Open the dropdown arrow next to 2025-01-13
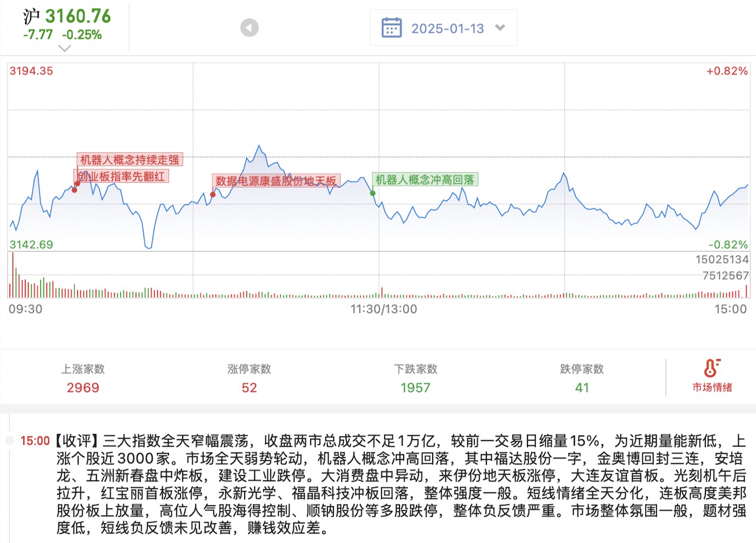 click(500, 27)
